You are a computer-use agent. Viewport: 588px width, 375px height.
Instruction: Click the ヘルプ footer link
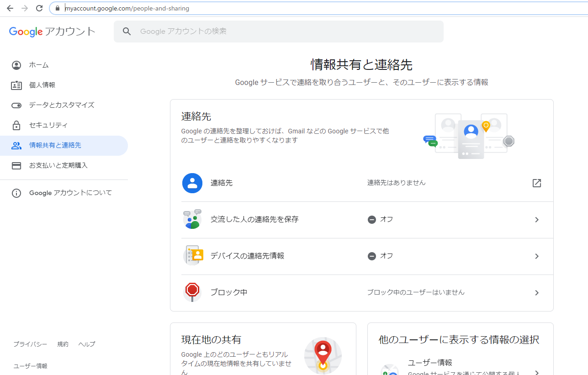(x=87, y=344)
